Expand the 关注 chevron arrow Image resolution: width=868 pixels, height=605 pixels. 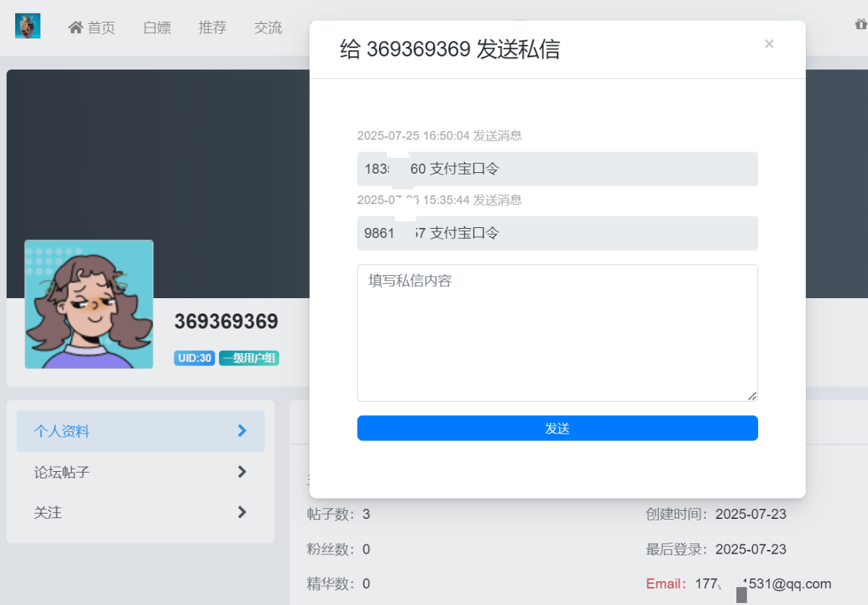pyautogui.click(x=242, y=512)
